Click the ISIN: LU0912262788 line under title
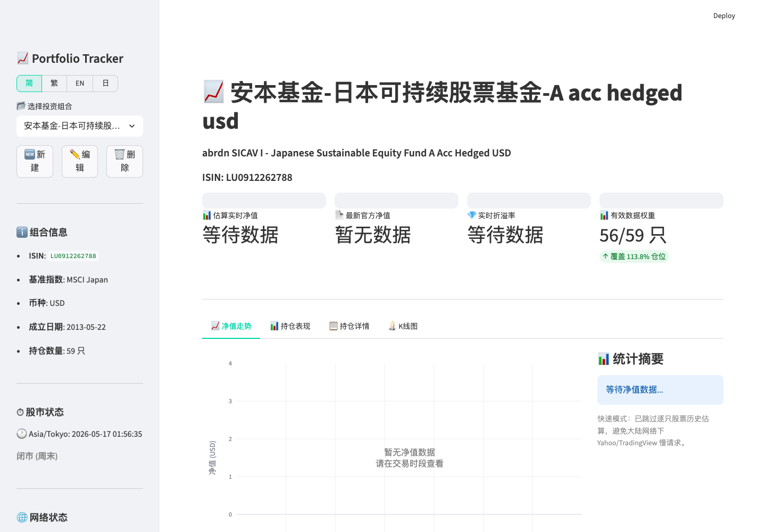This screenshot has height=532, width=766. 247,177
